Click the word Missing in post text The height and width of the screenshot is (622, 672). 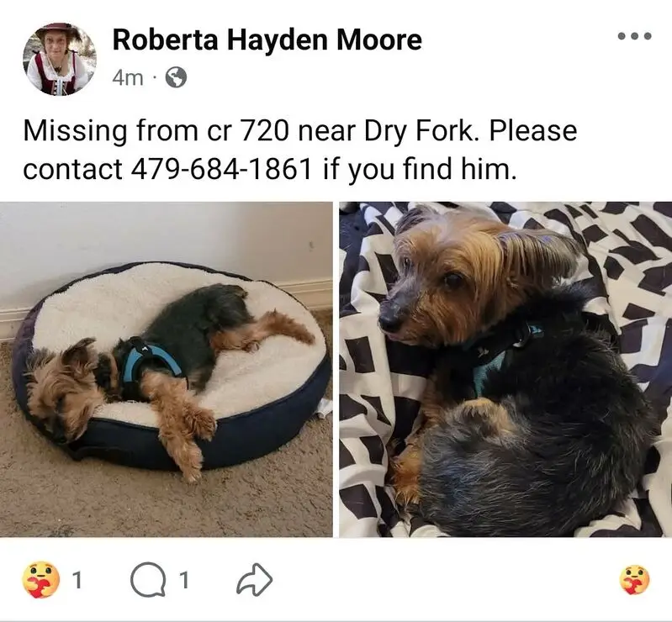(76, 131)
